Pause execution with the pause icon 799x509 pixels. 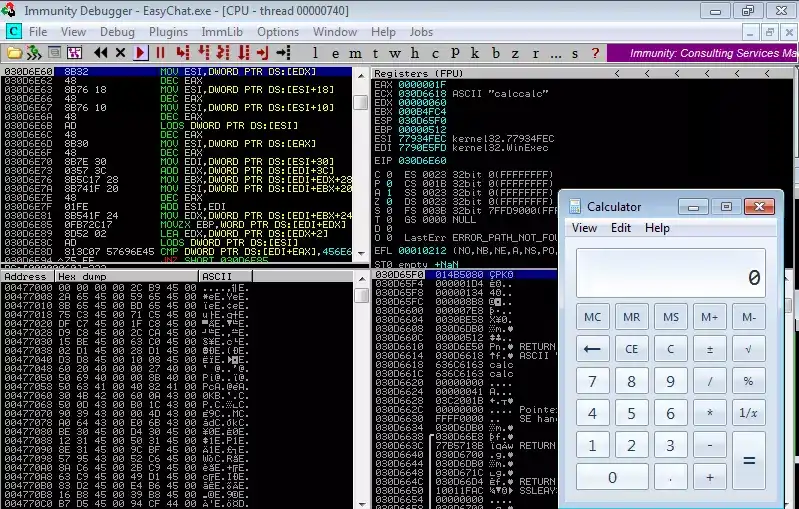pos(160,52)
